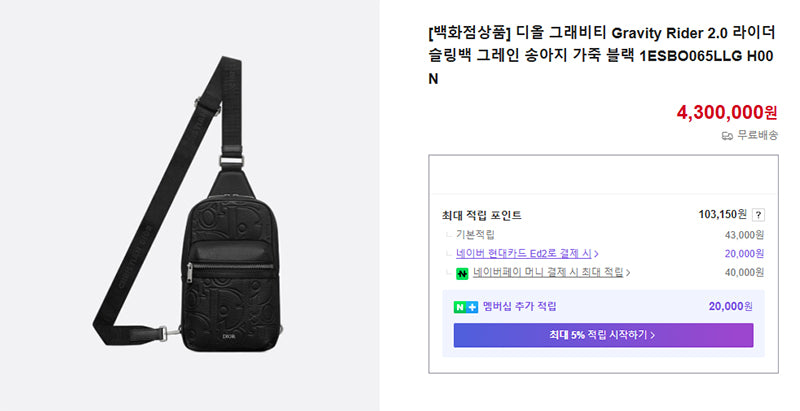Click the free shipping truck icon
Image resolution: width=800 pixels, height=411 pixels.
click(x=727, y=136)
